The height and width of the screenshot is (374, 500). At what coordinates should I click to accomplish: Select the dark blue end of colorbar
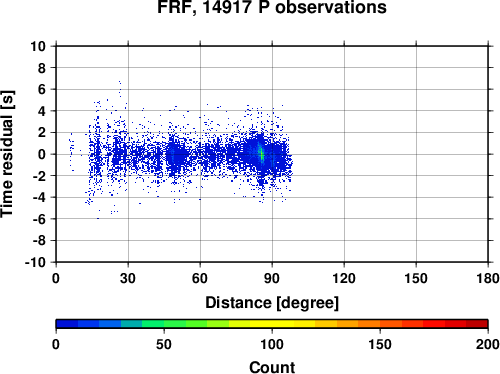tap(67, 324)
